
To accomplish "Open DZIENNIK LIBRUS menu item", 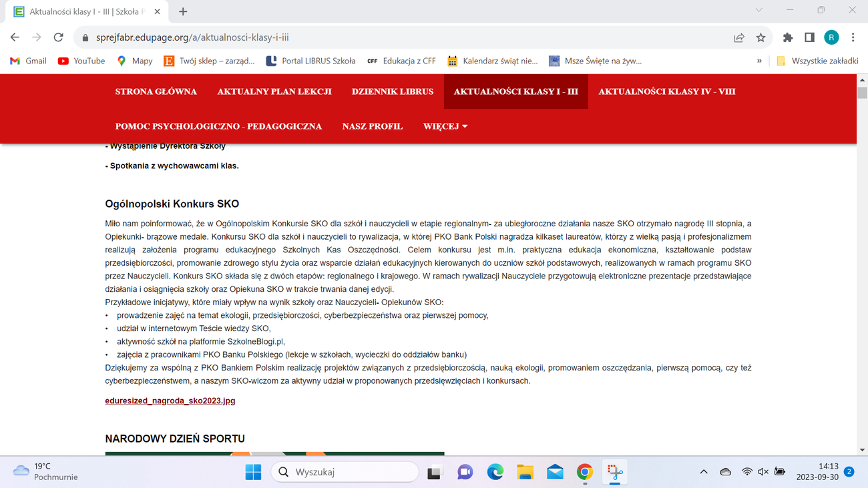I will coord(393,91).
